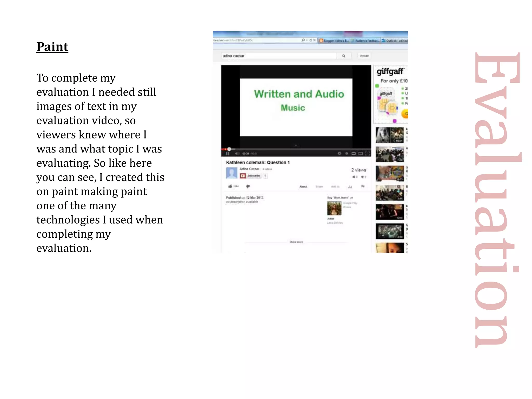Open suggested video with 6:58 duration

[390, 212]
